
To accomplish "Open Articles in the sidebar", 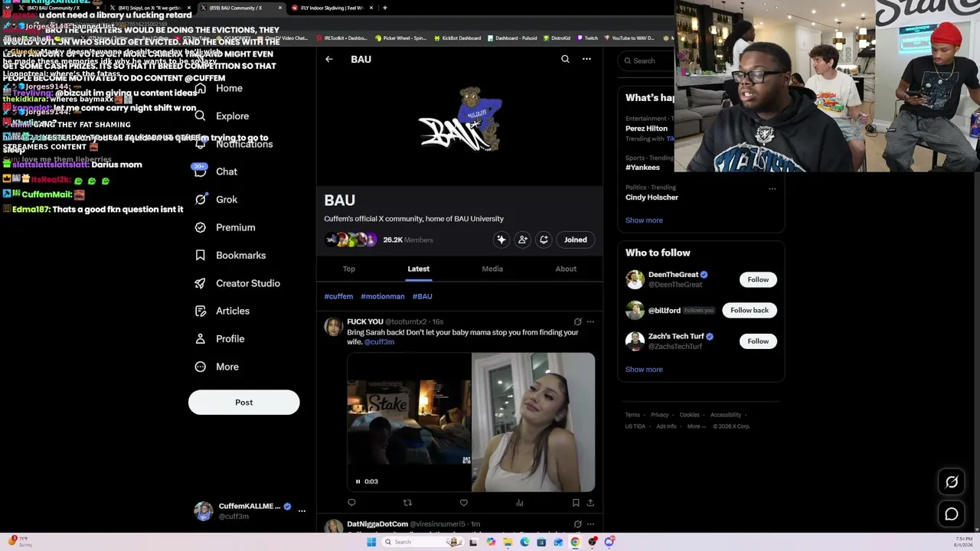I will [x=222, y=311].
